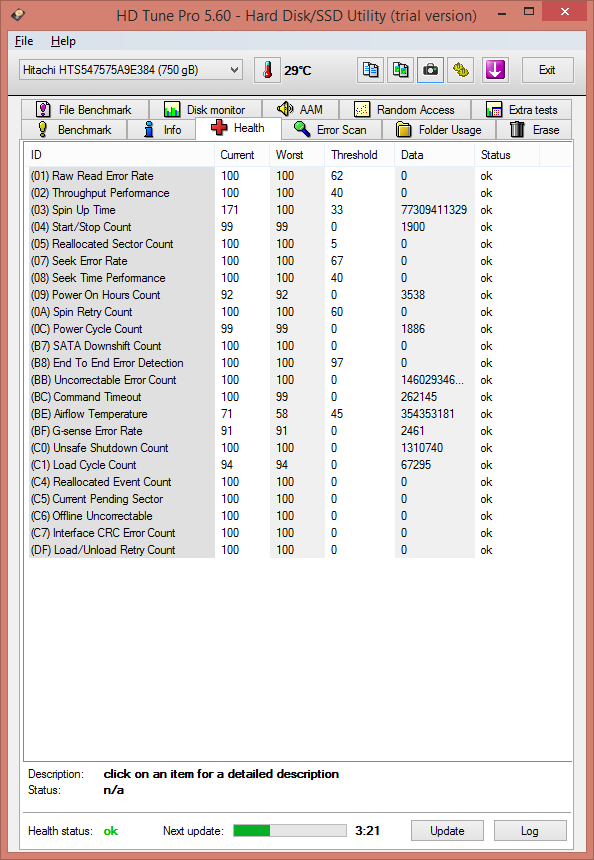Switch to the File Benchmark tab
594x860 pixels.
[85, 110]
